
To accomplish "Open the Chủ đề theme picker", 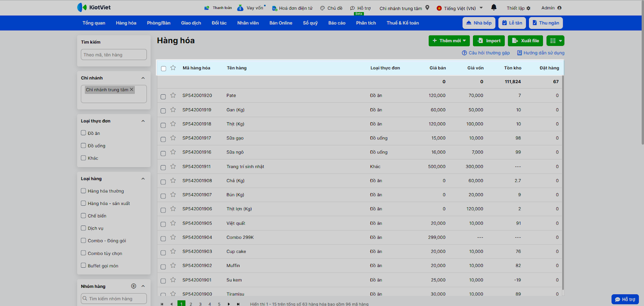I will (x=331, y=8).
